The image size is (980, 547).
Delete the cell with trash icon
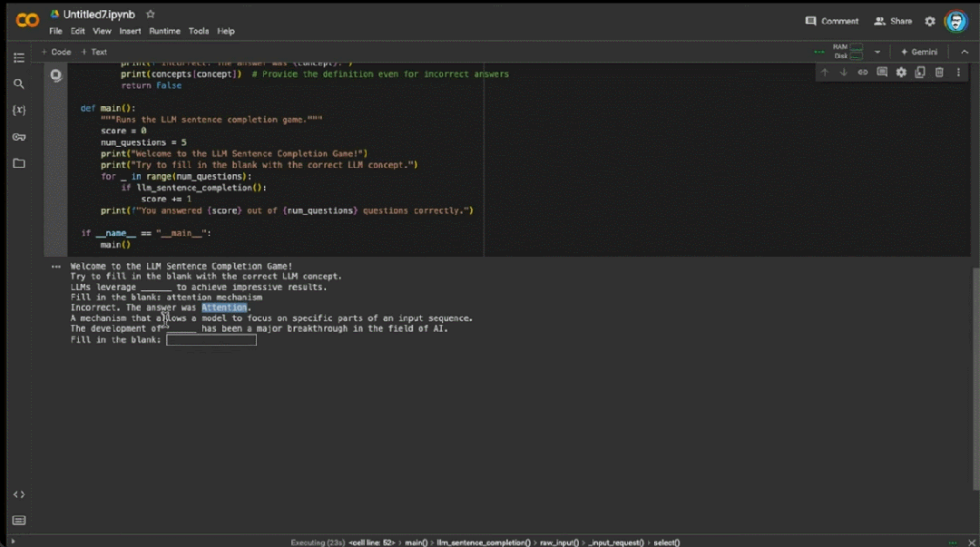939,73
